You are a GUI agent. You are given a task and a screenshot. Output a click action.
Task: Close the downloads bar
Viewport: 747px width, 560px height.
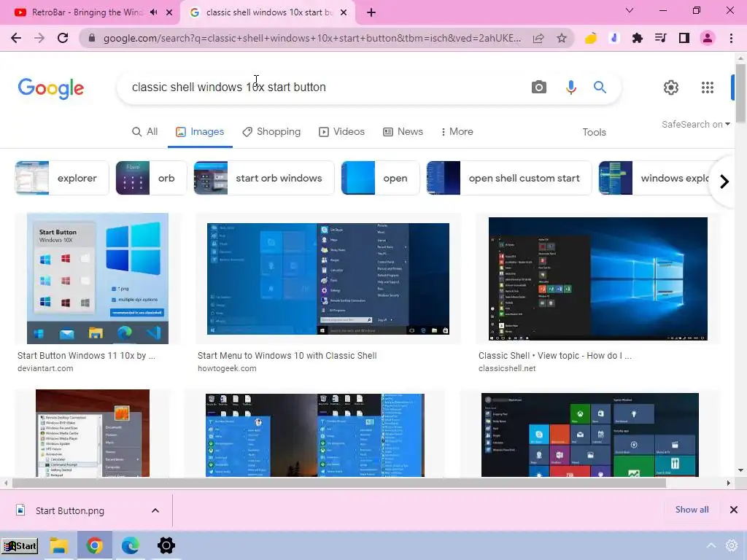734,510
